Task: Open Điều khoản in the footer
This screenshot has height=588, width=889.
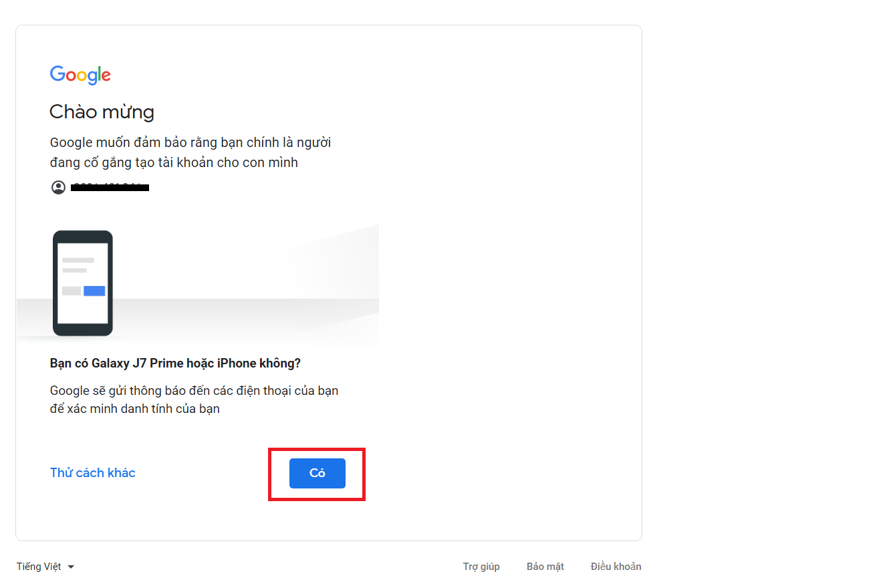Action: tap(615, 566)
